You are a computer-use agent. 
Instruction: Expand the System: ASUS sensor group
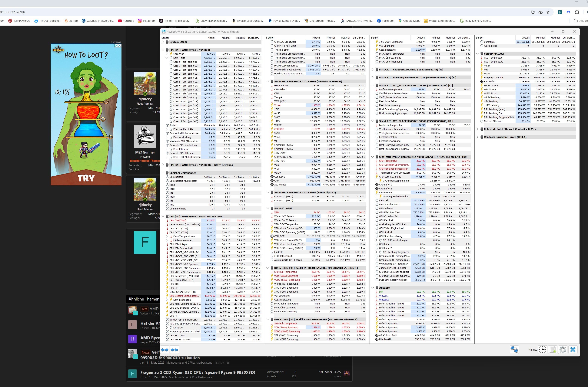coord(163,42)
